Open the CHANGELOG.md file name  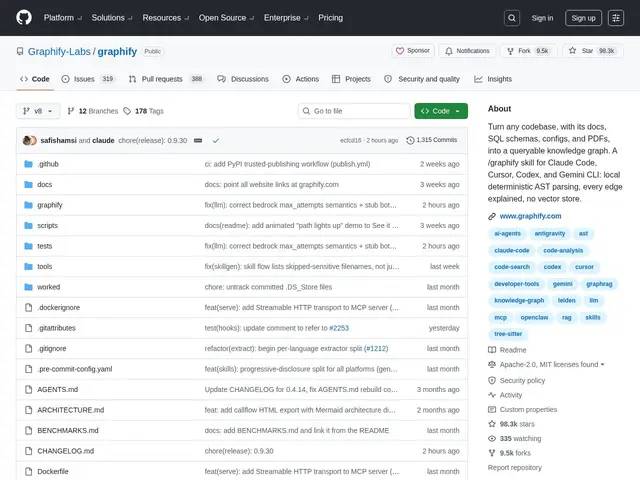[66, 451]
